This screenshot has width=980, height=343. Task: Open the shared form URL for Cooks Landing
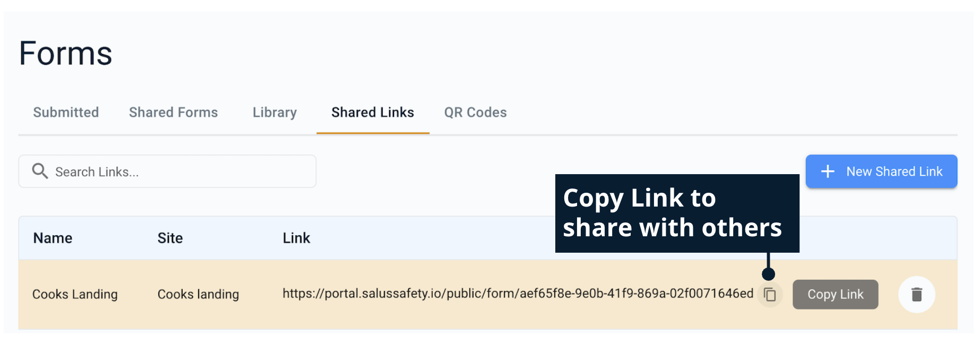point(518,294)
